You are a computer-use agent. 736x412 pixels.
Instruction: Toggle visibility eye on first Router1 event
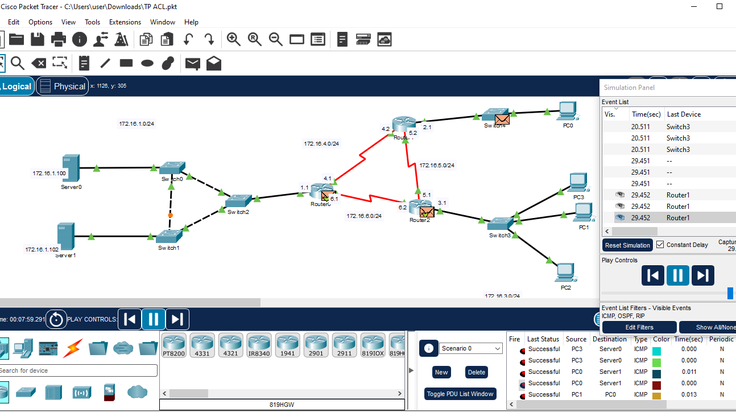(x=620, y=195)
